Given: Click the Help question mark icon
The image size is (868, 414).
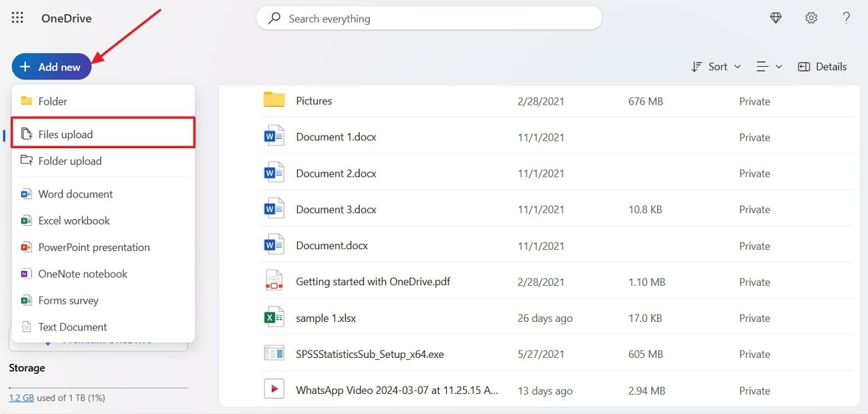Looking at the screenshot, I should coord(846,18).
